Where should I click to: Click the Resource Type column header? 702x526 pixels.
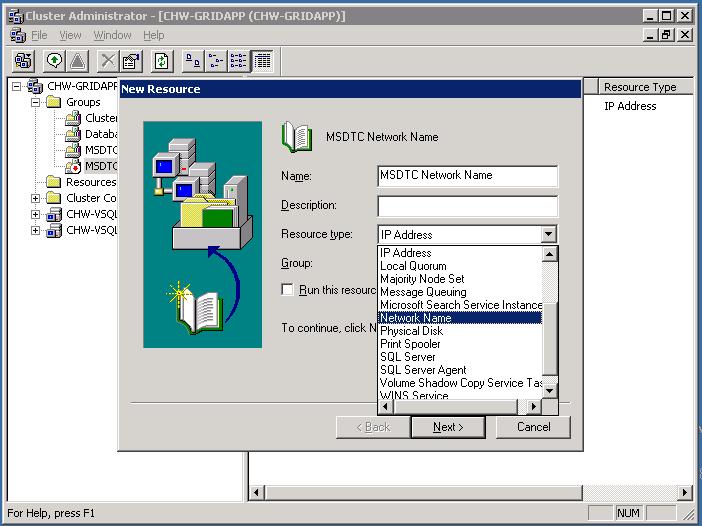point(645,87)
